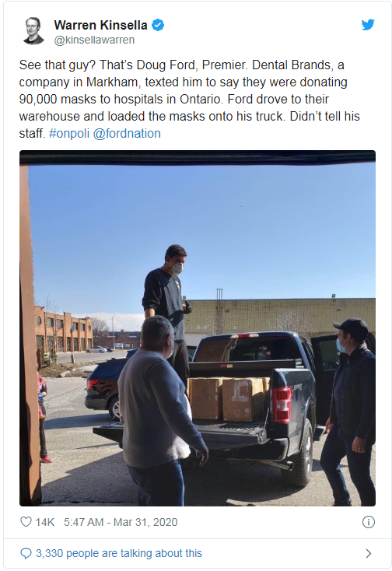The image size is (392, 571).
Task: Open the 5:47 AM - Mar 31, 2020 timestamp
Action: tap(121, 522)
